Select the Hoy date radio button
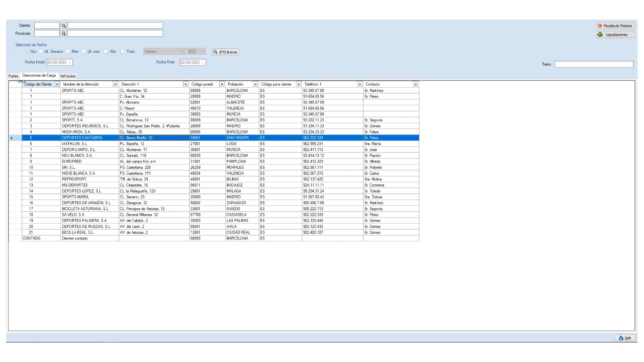644x362 pixels. (x=27, y=51)
